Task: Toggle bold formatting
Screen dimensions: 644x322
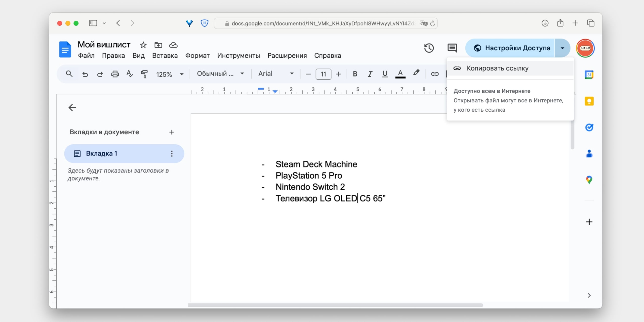Action: (x=355, y=74)
